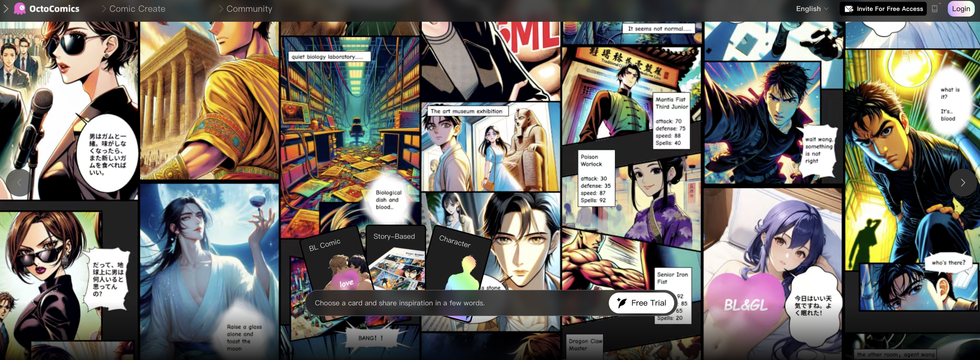Viewport: 980px width, 360px height.
Task: Expand the chevron next to Comic Create
Action: click(x=104, y=9)
